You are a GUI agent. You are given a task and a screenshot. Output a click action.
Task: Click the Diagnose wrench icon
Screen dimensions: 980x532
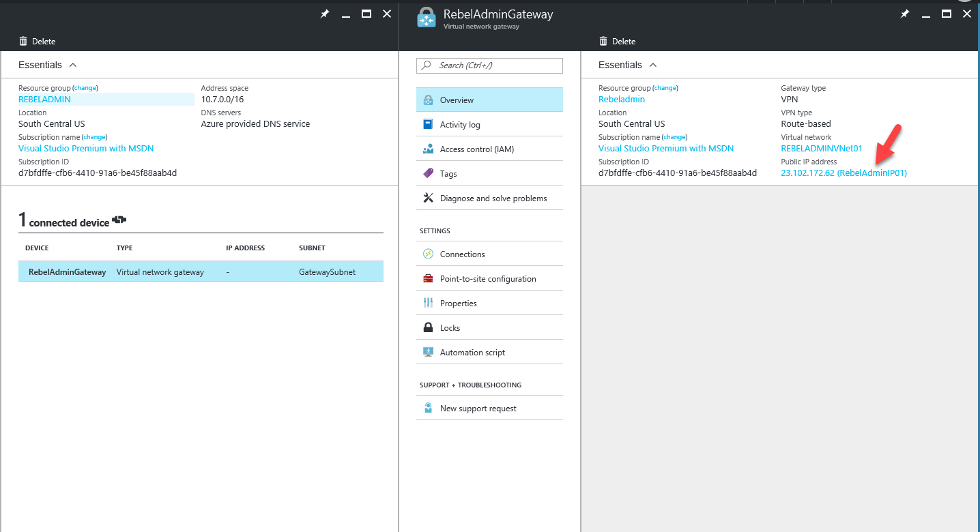(x=428, y=198)
